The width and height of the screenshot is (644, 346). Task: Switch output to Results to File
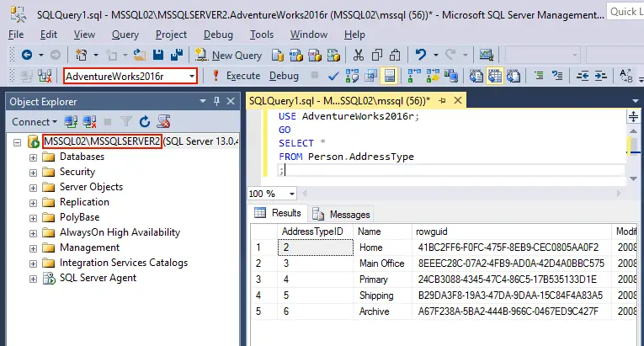[x=514, y=76]
